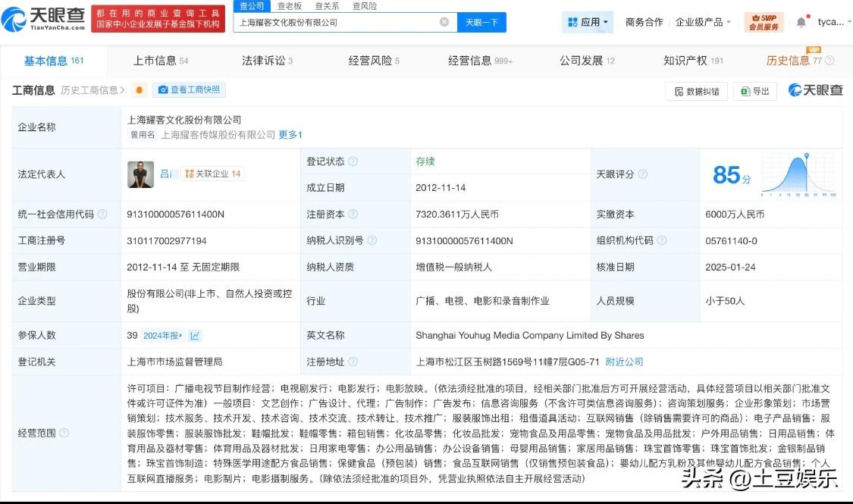Viewport: 853px width, 504px height.
Task: Click the help icon next to 注册资本
Action: 353,214
